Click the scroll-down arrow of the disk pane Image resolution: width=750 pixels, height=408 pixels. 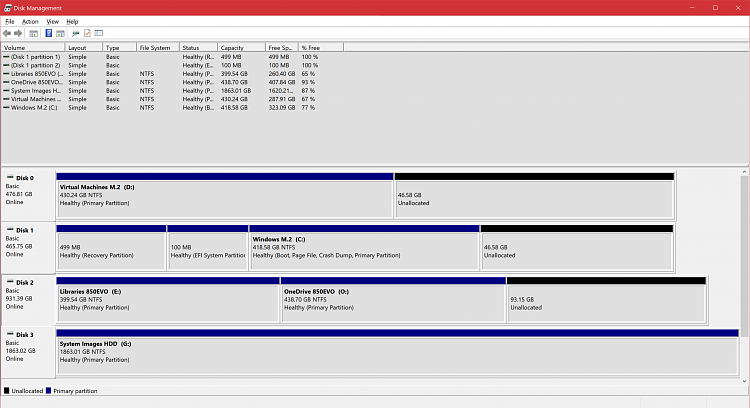(744, 381)
